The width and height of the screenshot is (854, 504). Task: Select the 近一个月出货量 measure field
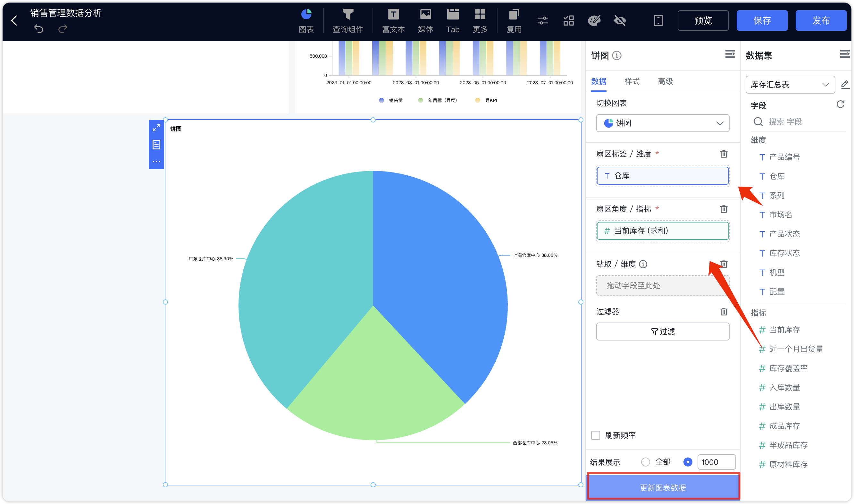tap(796, 349)
